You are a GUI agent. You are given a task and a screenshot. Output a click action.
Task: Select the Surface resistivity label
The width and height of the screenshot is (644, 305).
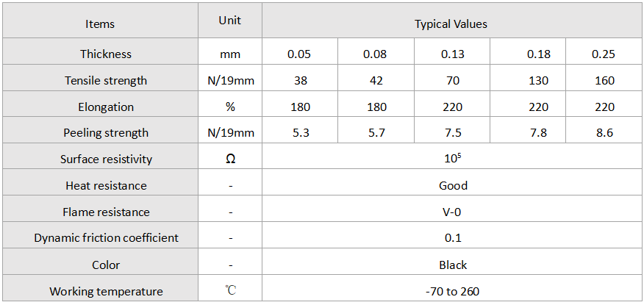(106, 159)
